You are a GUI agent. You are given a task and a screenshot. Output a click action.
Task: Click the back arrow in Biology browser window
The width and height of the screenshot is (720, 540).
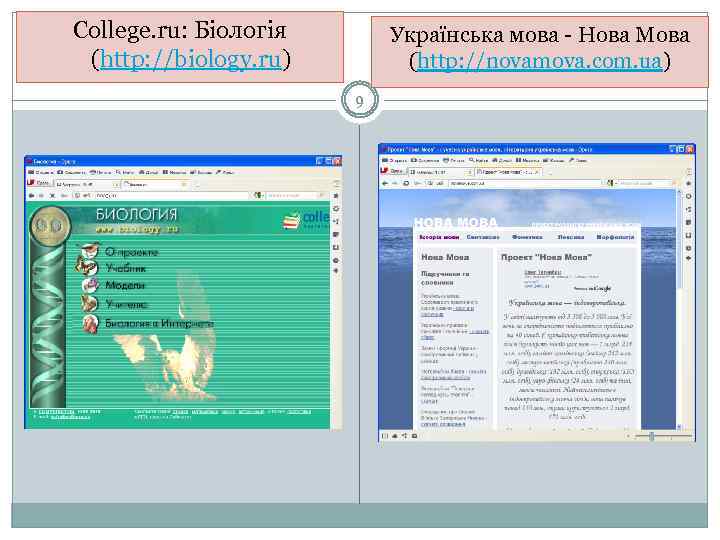[31, 196]
